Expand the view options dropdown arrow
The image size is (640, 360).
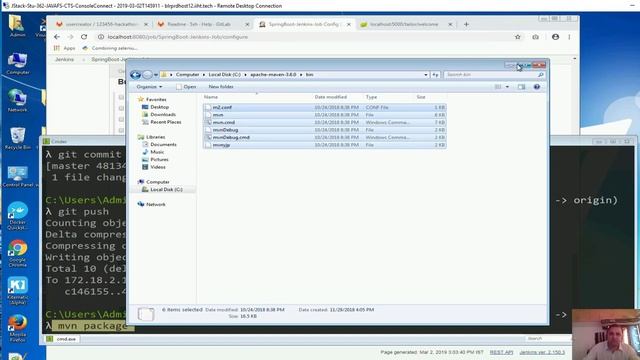507,87
